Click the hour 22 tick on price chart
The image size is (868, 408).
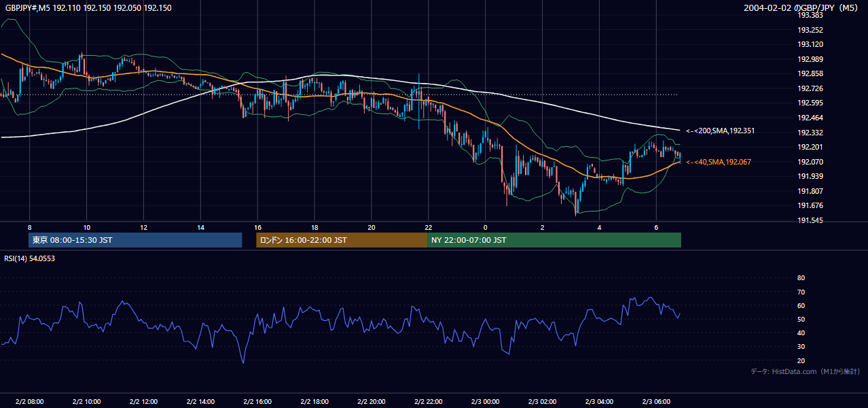click(x=429, y=227)
